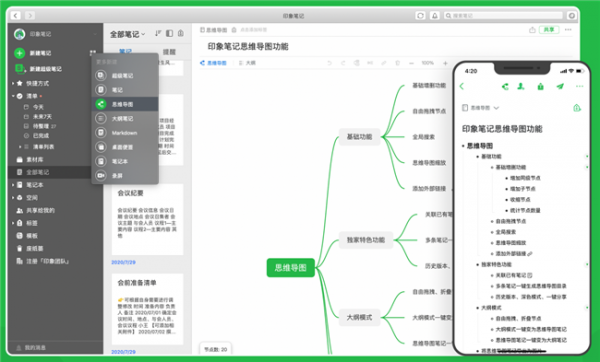Select 思维导图 in the popup menu
The width and height of the screenshot is (600, 362).
coord(125,104)
